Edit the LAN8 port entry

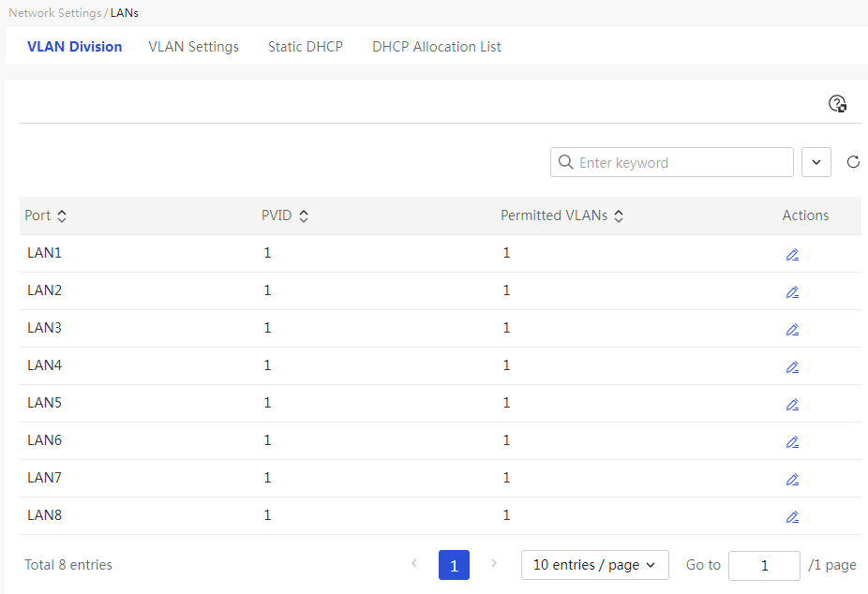point(792,517)
